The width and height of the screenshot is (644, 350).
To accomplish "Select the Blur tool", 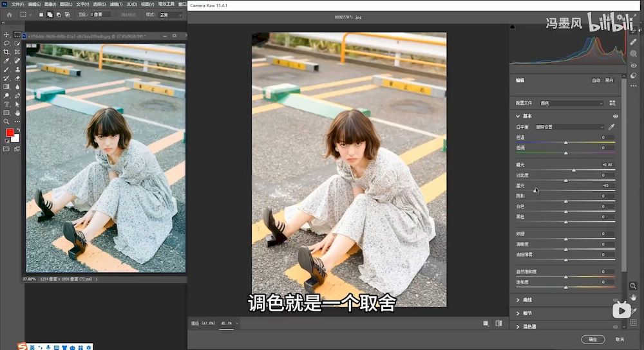I will (x=17, y=87).
